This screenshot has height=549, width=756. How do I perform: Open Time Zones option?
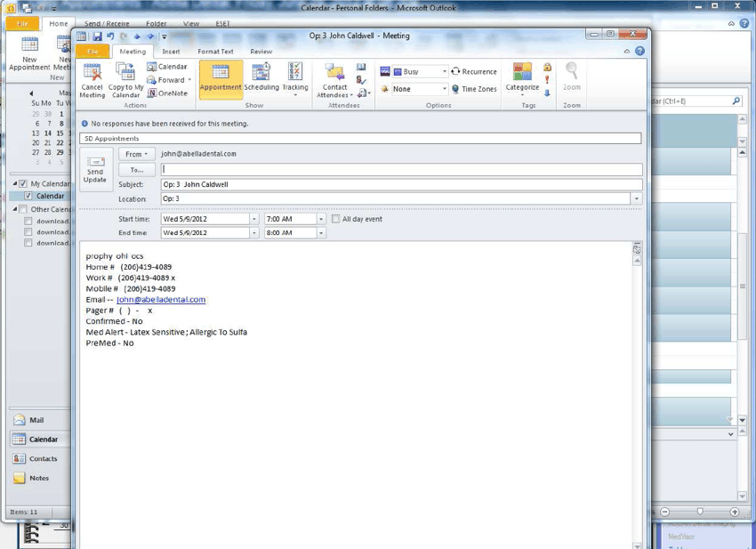point(473,89)
